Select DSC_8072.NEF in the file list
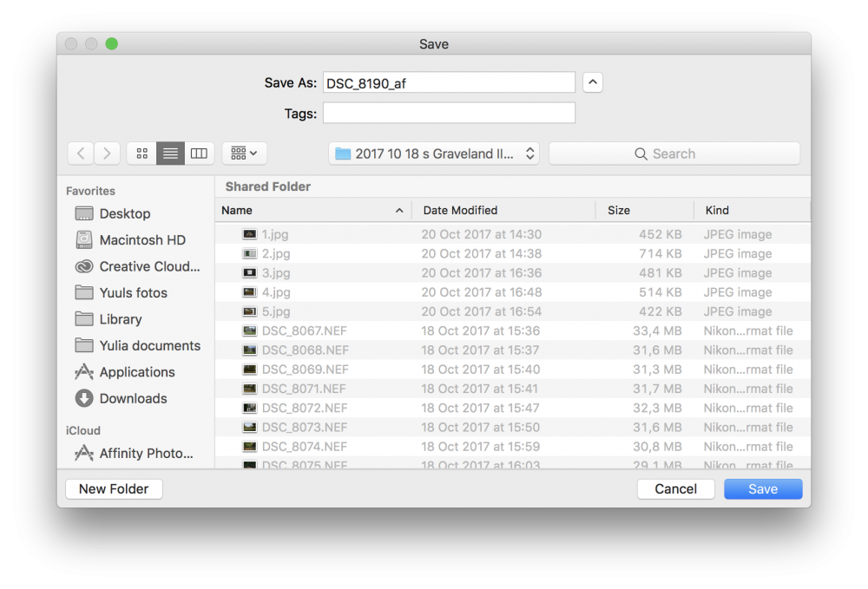Screen dimensions: 868x589 pyautogui.click(x=513, y=409)
